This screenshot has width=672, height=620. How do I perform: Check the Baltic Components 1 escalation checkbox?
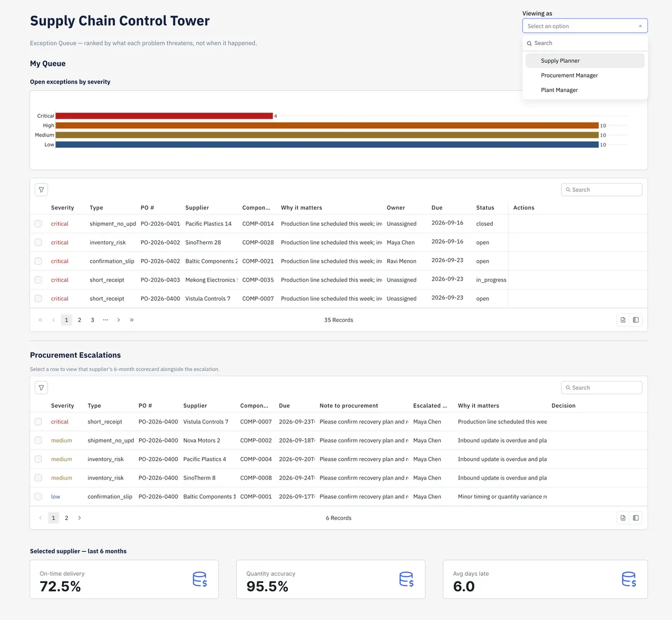tap(38, 496)
